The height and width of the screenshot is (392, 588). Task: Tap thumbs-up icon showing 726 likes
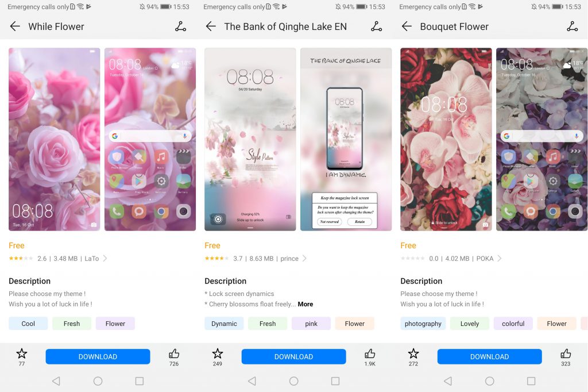click(x=174, y=353)
